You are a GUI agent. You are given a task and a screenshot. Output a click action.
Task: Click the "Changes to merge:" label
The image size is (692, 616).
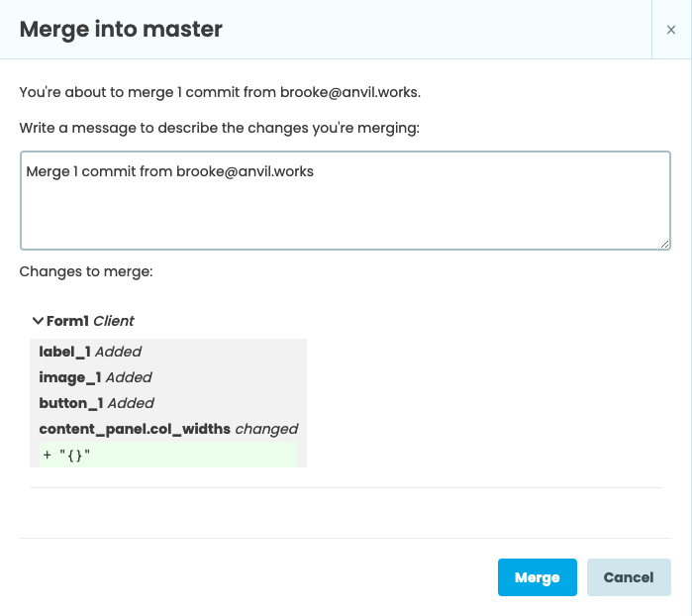tap(86, 271)
